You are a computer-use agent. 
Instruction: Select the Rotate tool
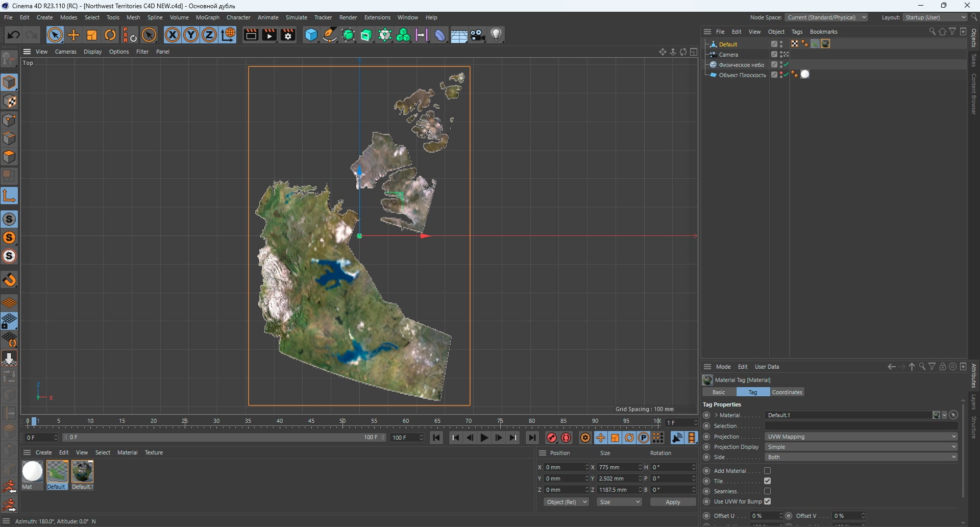pos(110,35)
